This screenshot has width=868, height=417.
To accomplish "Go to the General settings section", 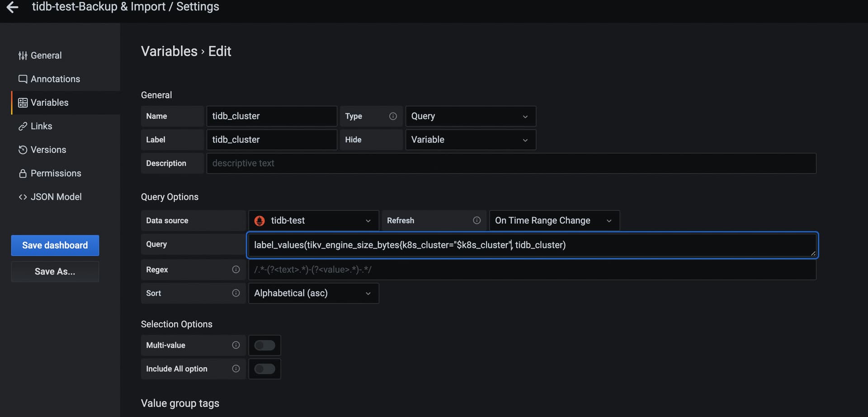I will click(46, 56).
